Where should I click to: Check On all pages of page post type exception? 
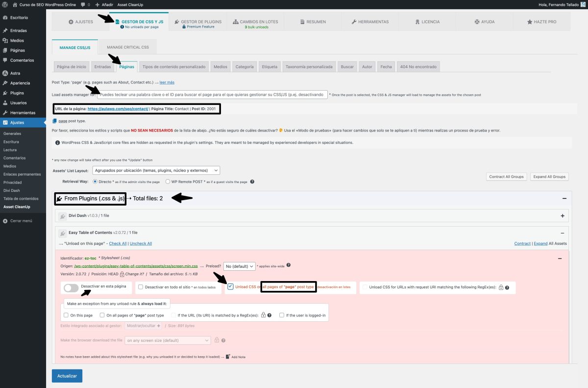pyautogui.click(x=102, y=315)
